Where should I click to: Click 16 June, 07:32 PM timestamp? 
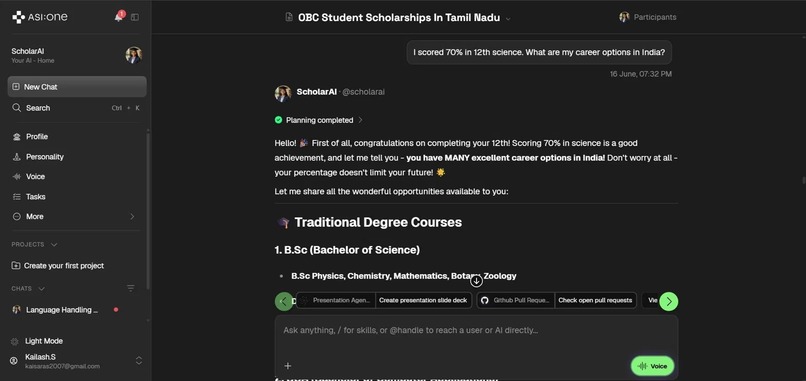pos(640,74)
